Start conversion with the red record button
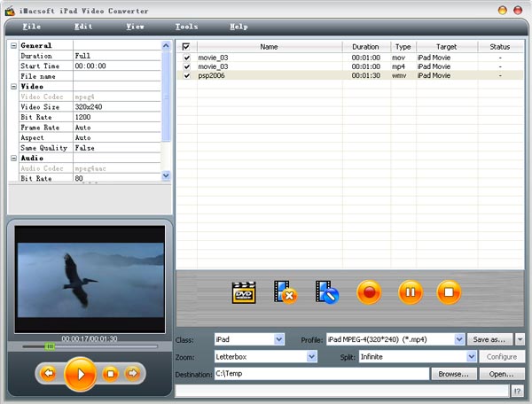This screenshot has height=404, width=532. (369, 292)
